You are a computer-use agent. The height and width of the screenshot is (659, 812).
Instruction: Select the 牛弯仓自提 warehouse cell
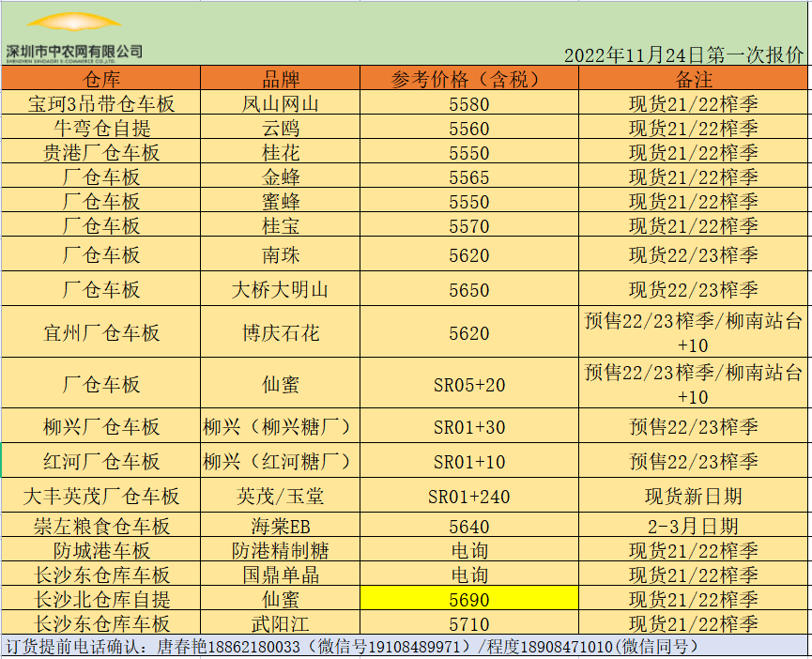click(101, 128)
